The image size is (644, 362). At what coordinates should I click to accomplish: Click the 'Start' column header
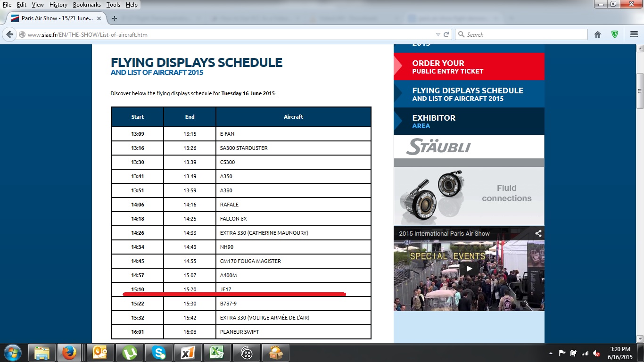138,117
